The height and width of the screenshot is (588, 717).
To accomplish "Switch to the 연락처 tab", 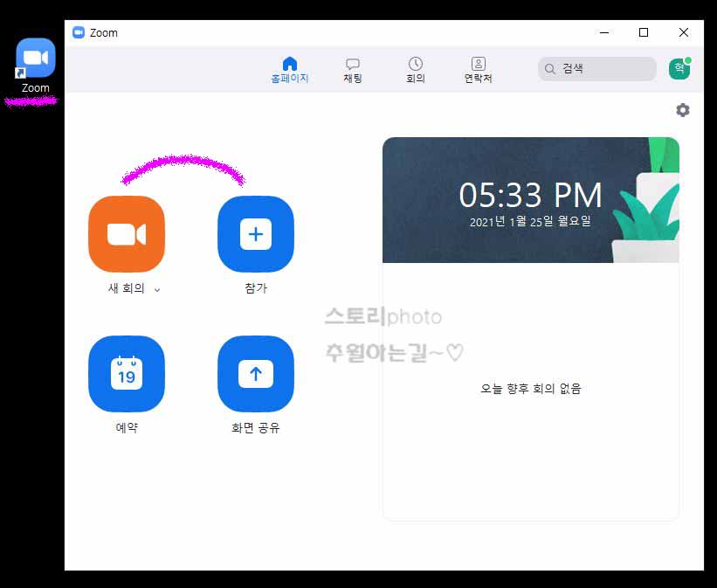I will coord(479,70).
